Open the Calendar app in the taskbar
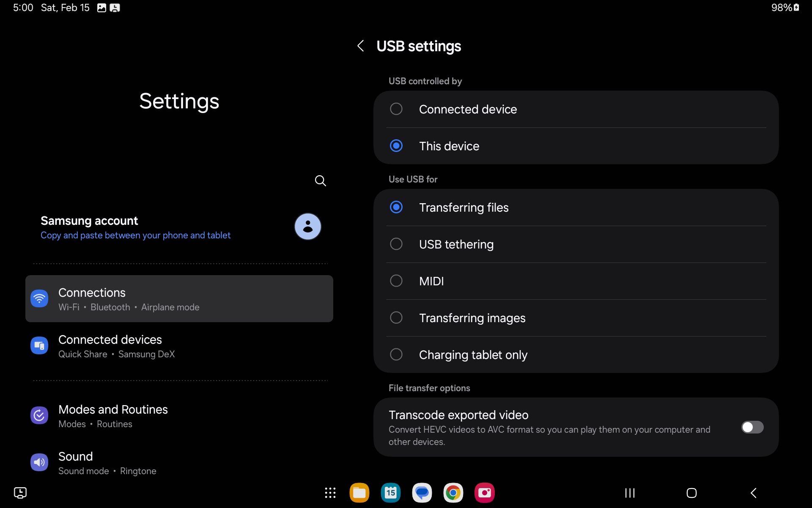Viewport: 812px width, 508px height. pos(390,493)
